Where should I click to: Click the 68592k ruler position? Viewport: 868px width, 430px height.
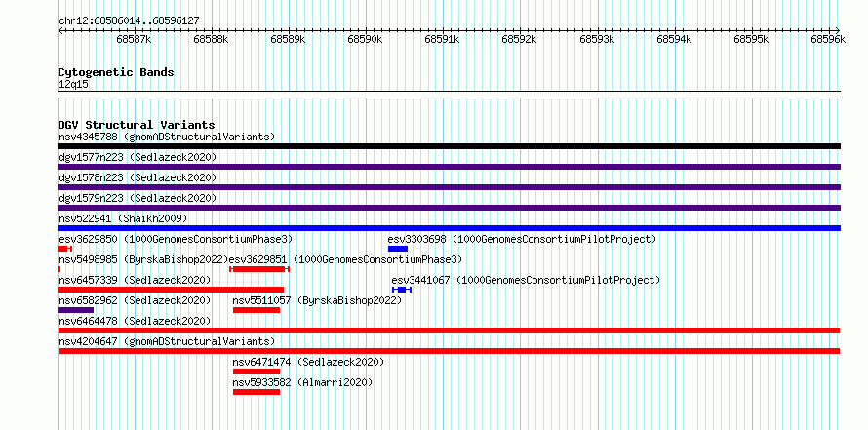519,39
